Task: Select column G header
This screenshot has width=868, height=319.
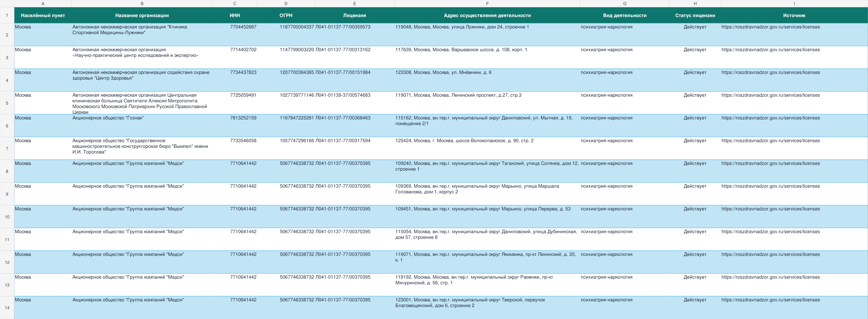Action: 625,3
